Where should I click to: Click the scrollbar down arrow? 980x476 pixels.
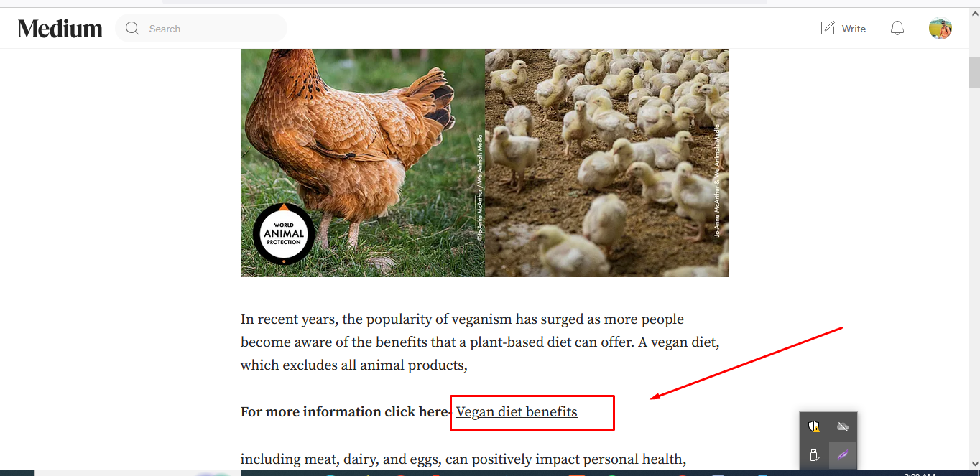coord(974,464)
